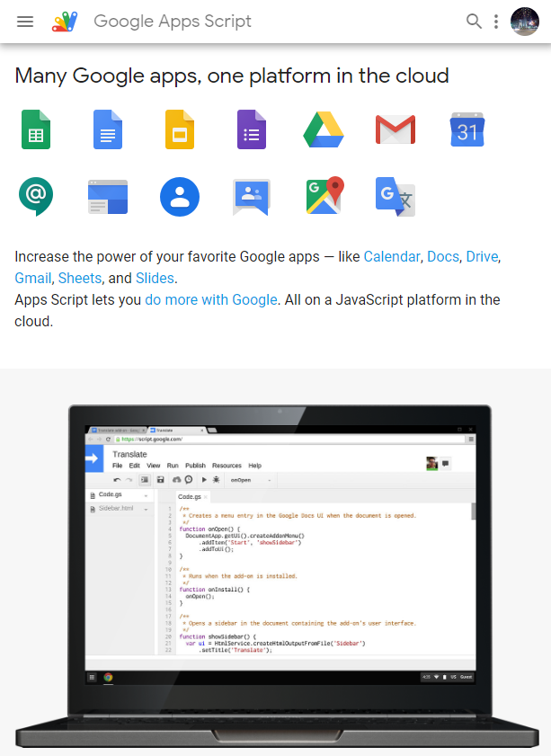Click the 'Google Apps Script' header title
Image resolution: width=551 pixels, height=756 pixels.
pos(172,22)
